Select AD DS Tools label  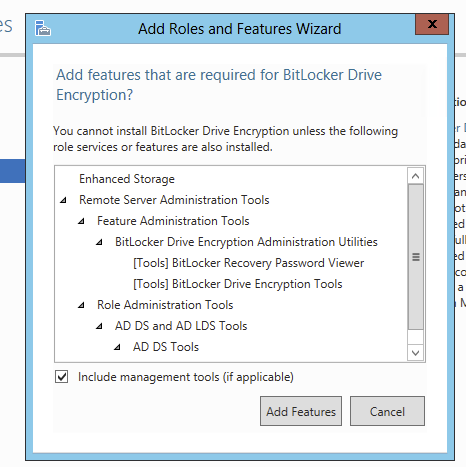tap(166, 347)
